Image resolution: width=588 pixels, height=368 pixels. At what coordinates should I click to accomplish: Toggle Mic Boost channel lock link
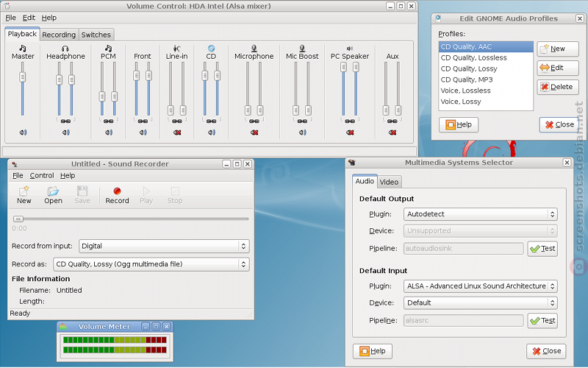[302, 121]
